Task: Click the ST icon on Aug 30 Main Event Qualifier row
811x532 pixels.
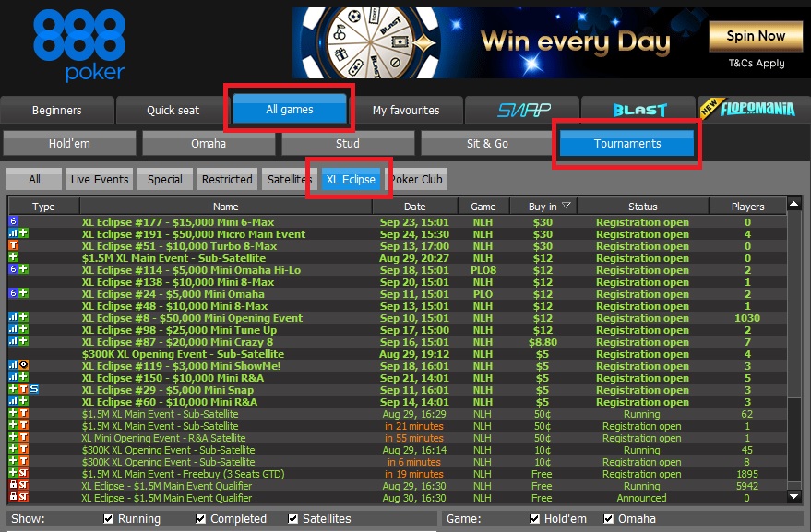Action: (23, 497)
